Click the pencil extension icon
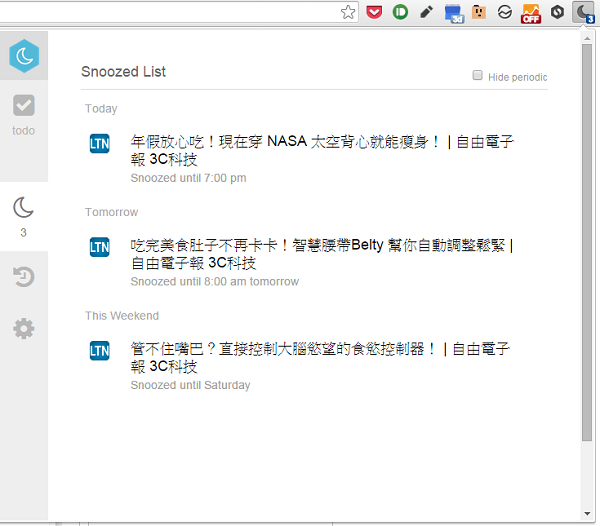 click(x=427, y=13)
